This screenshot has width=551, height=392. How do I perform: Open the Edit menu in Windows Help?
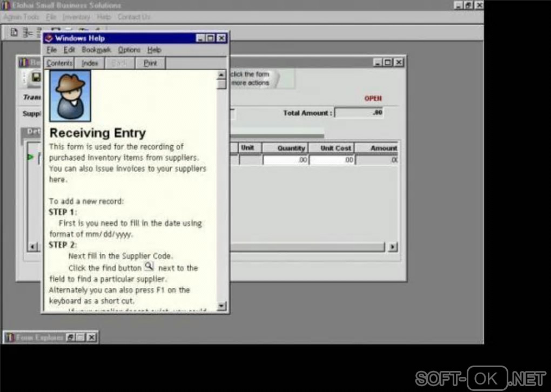coord(69,50)
